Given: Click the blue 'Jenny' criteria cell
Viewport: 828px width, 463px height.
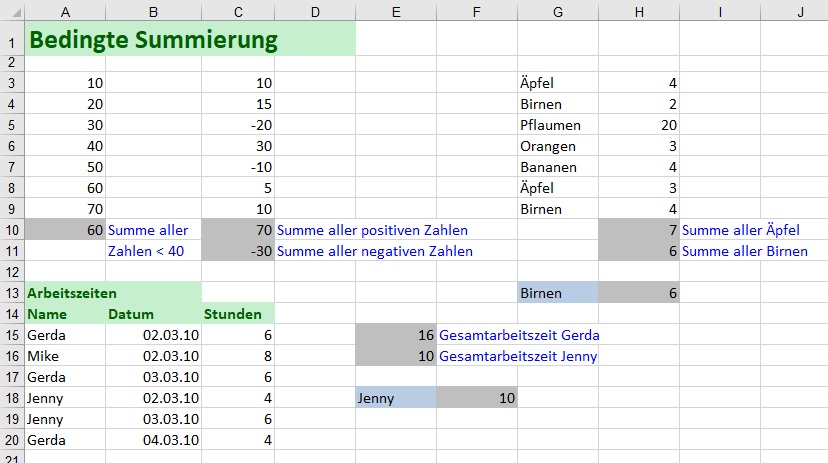Looking at the screenshot, I should coord(395,398).
